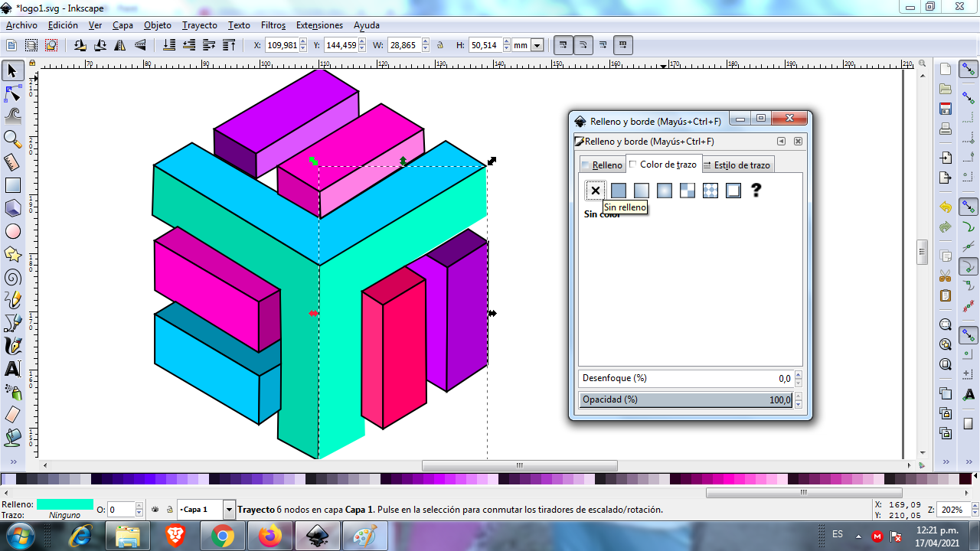Toggle current layer visibility eye
The width and height of the screenshot is (980, 551).
pyautogui.click(x=155, y=509)
